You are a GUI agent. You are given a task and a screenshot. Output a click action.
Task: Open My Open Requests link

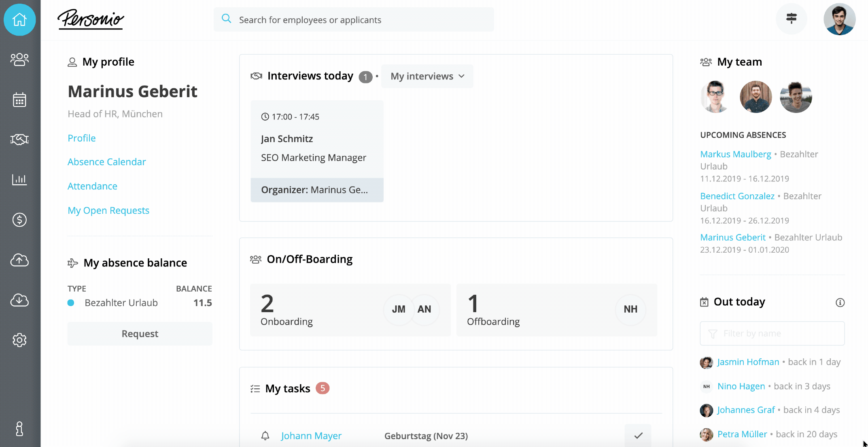pyautogui.click(x=108, y=211)
